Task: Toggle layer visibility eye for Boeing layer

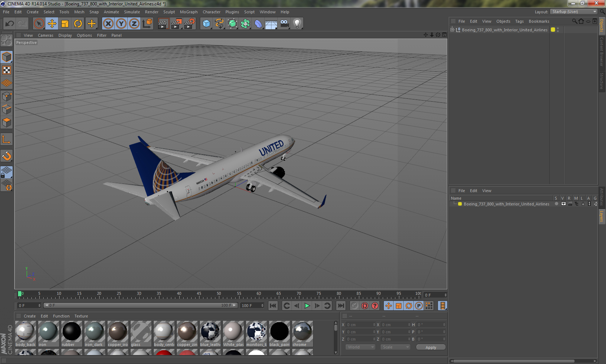Action: coord(563,204)
